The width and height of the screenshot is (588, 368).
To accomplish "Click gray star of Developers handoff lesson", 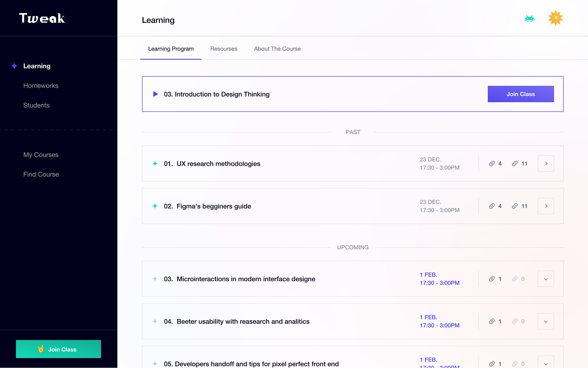I will coord(155,364).
